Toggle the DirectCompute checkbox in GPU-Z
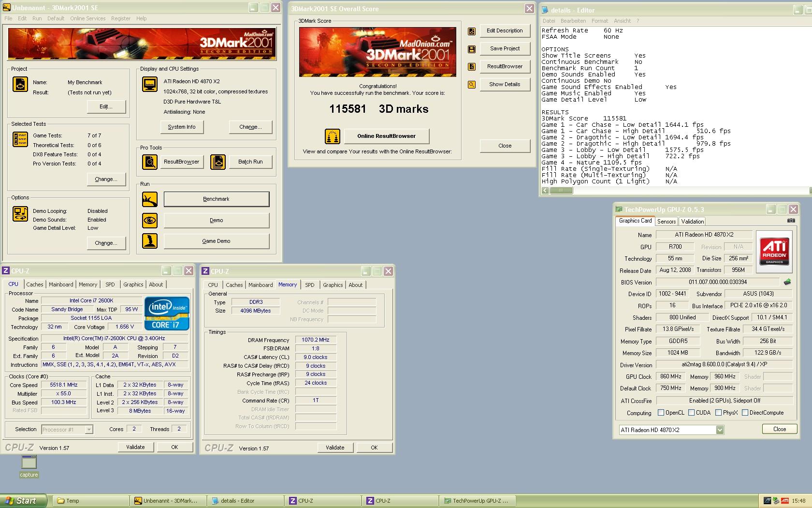 (x=745, y=413)
